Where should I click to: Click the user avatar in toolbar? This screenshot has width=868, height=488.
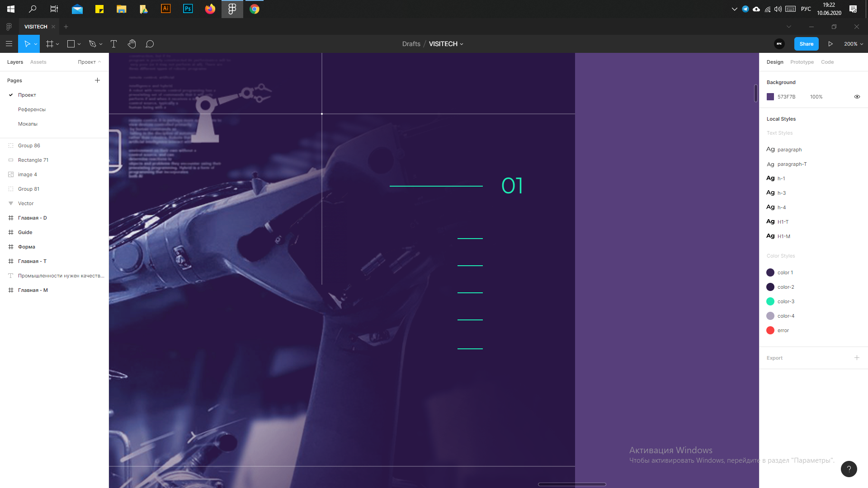click(779, 44)
